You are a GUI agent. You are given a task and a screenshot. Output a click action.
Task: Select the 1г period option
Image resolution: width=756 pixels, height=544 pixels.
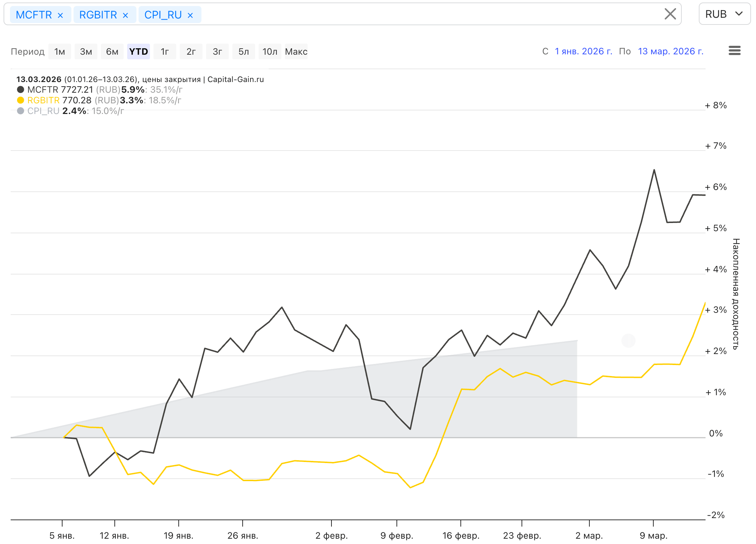(x=165, y=51)
